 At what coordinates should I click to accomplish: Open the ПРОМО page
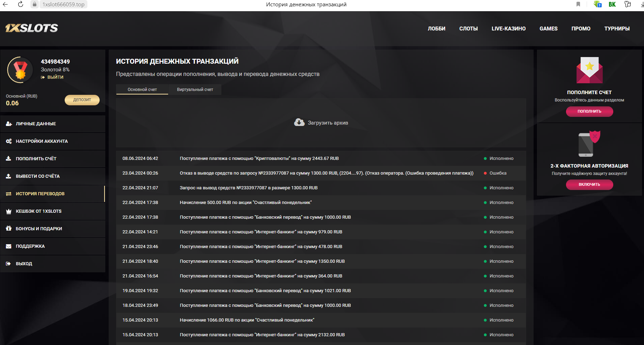581,29
